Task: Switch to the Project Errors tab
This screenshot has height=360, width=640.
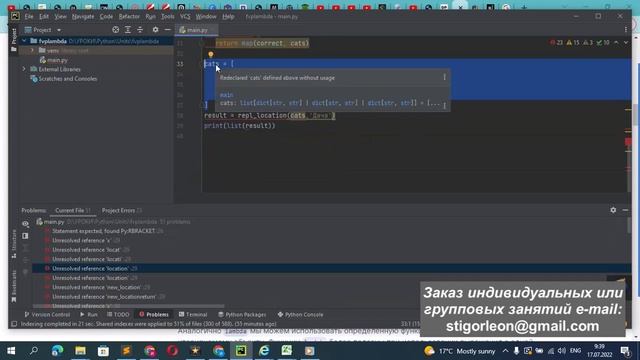Action: coord(122,210)
